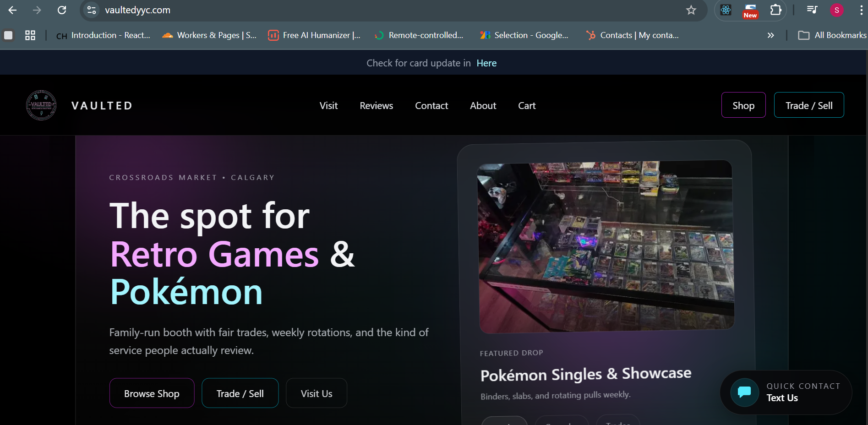Open the Chrome three-dot menu
The width and height of the screenshot is (868, 425).
pyautogui.click(x=861, y=10)
